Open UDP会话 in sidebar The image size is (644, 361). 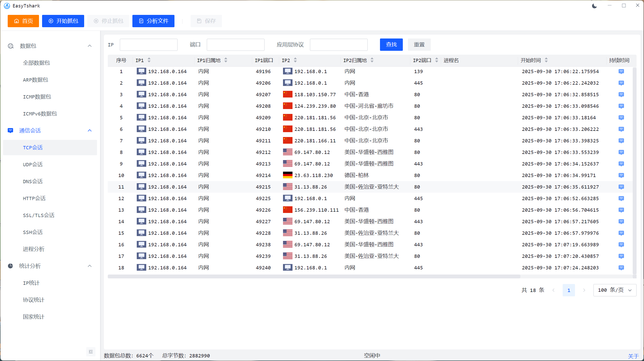pos(33,164)
